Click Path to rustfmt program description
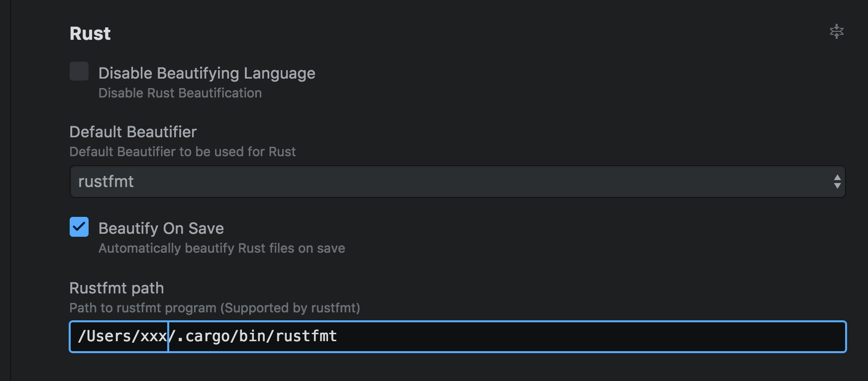This screenshot has width=868, height=381. 215,308
